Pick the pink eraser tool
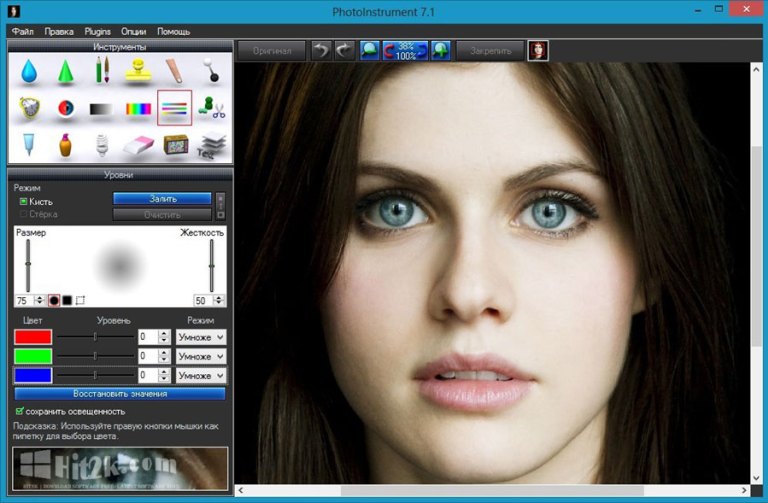This screenshot has width=768, height=503. point(138,144)
